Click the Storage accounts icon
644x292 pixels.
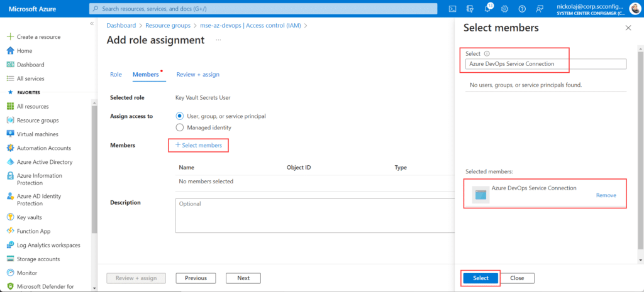[x=11, y=259]
